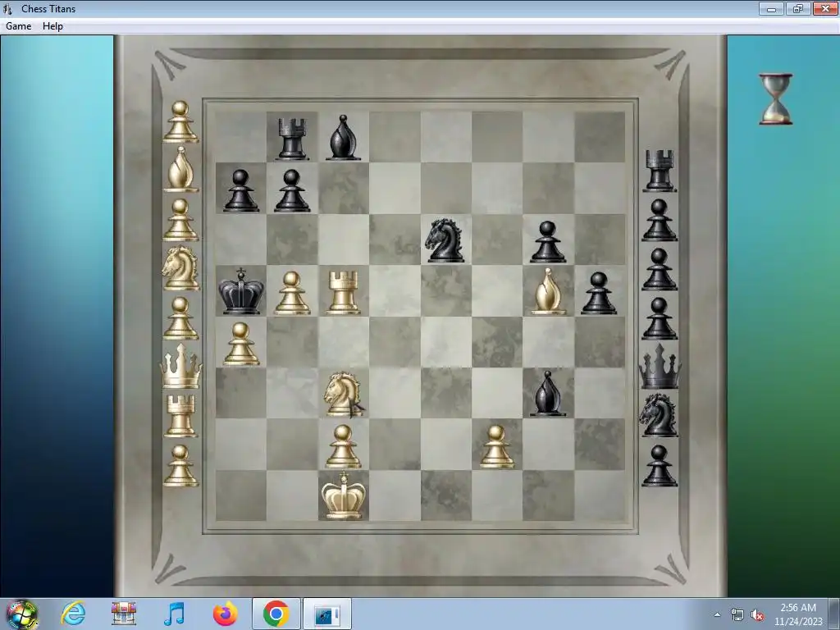Click the black bishop on c8
Screen dimensions: 840x630
(343, 137)
